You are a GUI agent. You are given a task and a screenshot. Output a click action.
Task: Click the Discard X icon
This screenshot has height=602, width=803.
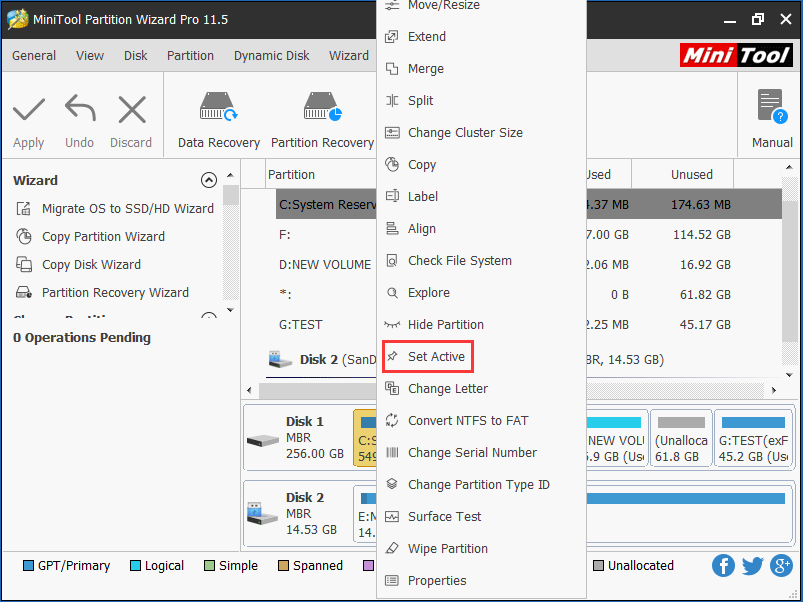click(x=132, y=110)
